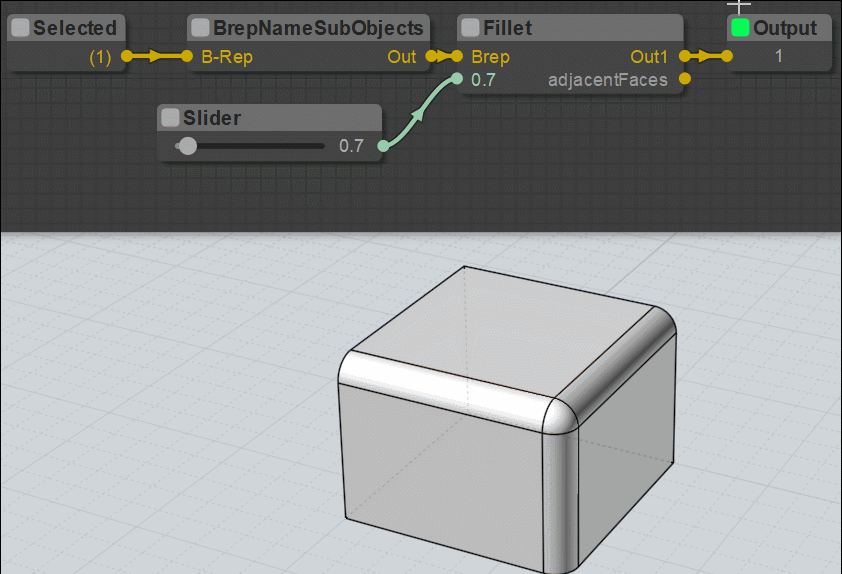Viewport: 842px width, 574px height.
Task: Click the rounded fillet corner of the box
Action: [561, 415]
